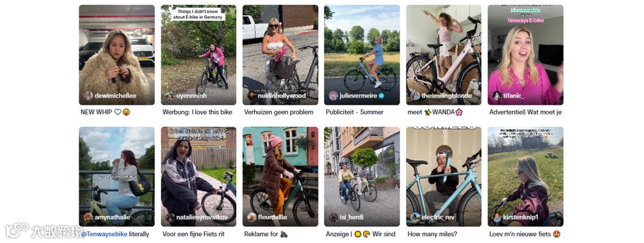Open electric_rev avatar icon
Viewport: 644px width, 243px height.
(x=415, y=217)
